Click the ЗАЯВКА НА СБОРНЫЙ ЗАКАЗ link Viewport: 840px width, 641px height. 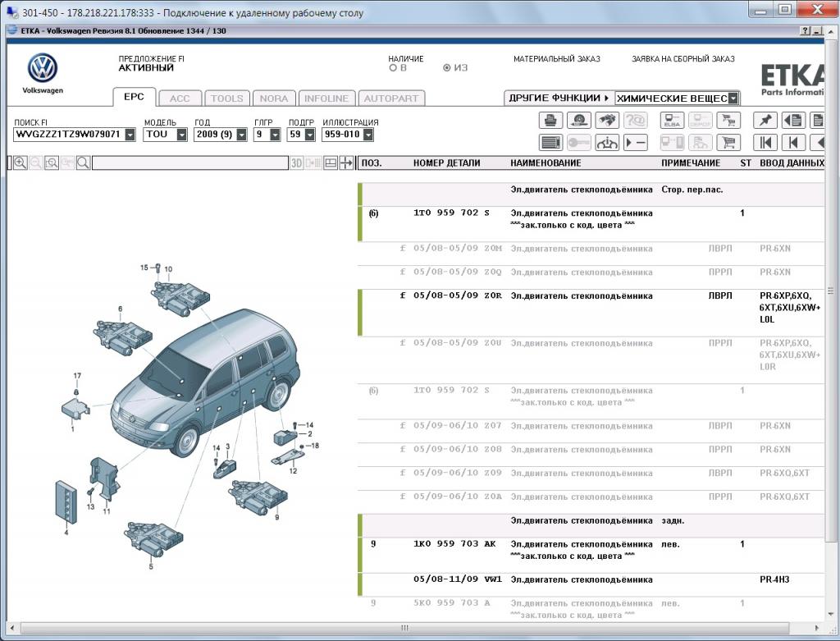[x=683, y=59]
